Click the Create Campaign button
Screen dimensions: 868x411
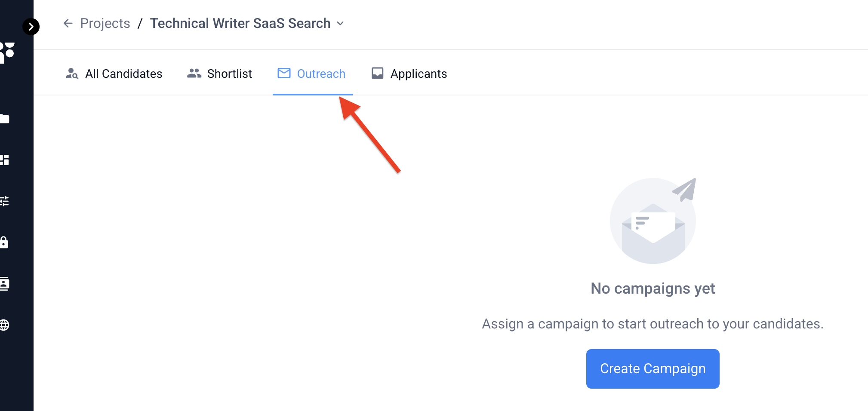[653, 368]
